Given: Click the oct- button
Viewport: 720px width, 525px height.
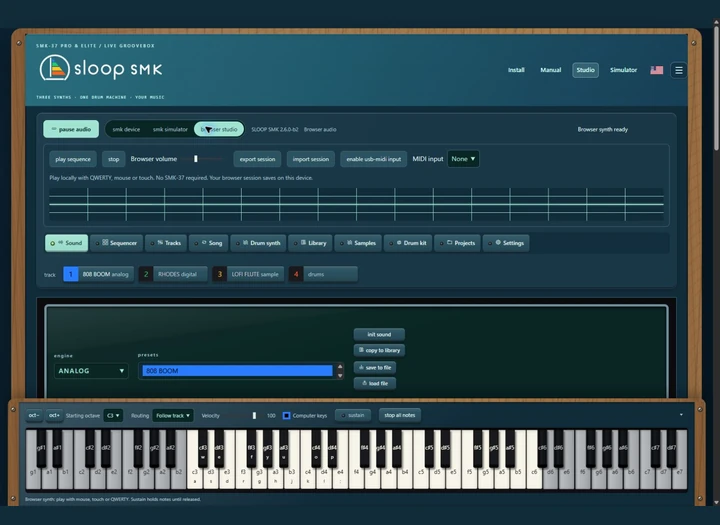Looking at the screenshot, I should click(34, 415).
